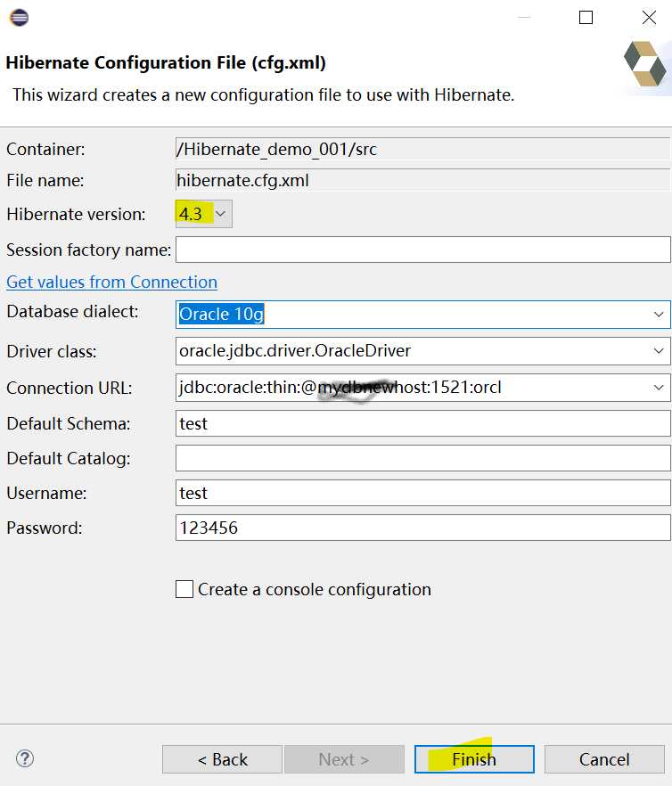Maximize the wizard window
The height and width of the screenshot is (786, 672).
coord(586,18)
